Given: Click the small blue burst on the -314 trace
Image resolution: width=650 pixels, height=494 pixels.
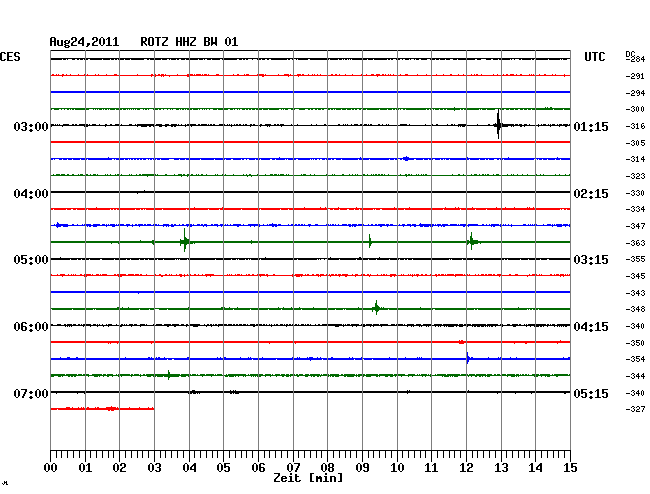Looking at the screenshot, I should tap(406, 159).
